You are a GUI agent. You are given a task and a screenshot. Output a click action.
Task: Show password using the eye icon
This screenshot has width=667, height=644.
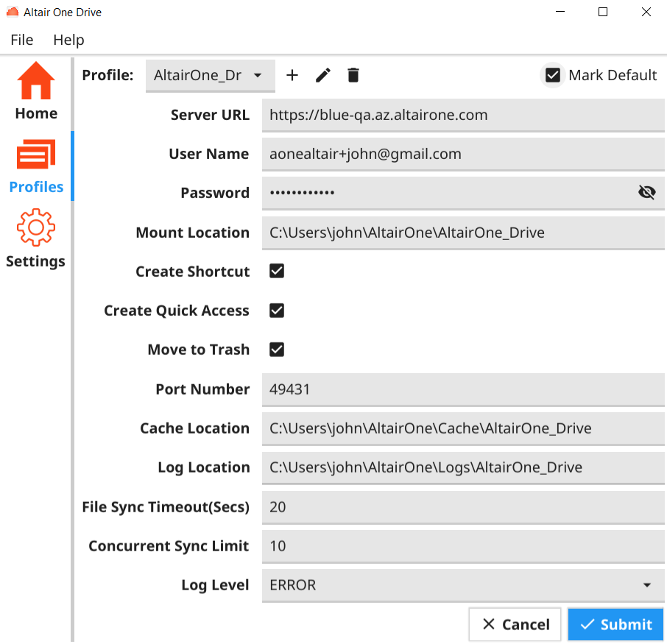click(x=646, y=193)
